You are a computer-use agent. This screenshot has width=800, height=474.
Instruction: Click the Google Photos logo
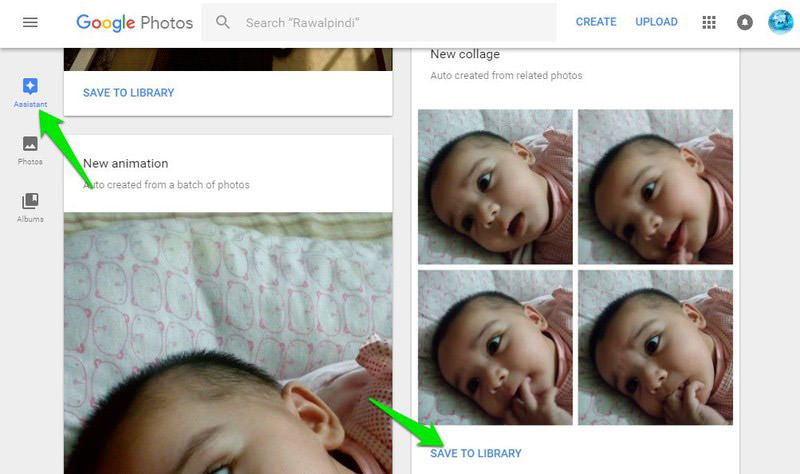pyautogui.click(x=135, y=22)
